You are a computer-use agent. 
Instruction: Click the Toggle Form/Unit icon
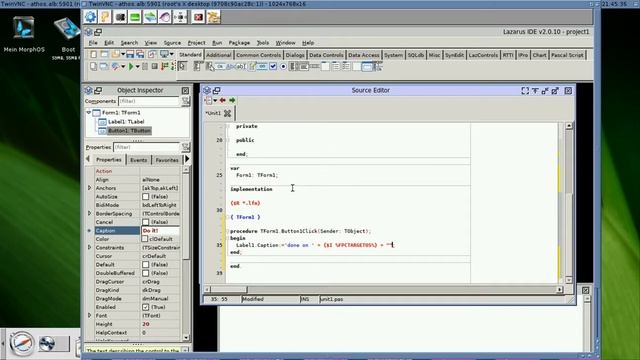152,54
